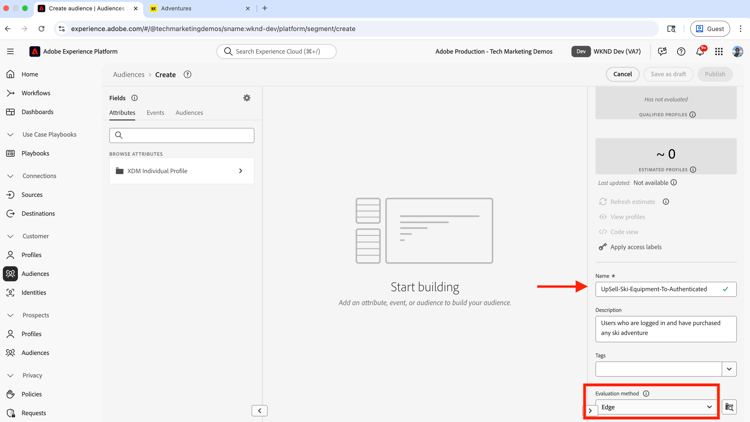
Task: Click the Evaluation method info icon
Action: pyautogui.click(x=646, y=393)
